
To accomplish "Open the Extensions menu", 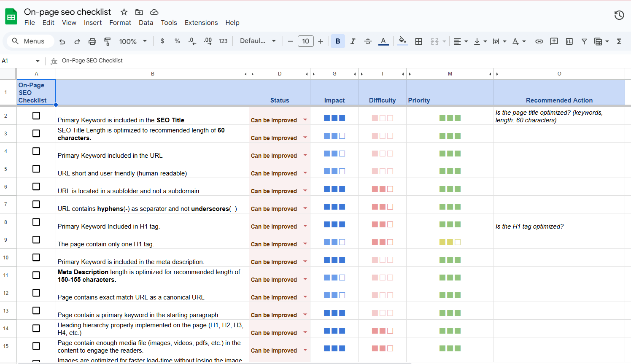I will click(x=201, y=23).
